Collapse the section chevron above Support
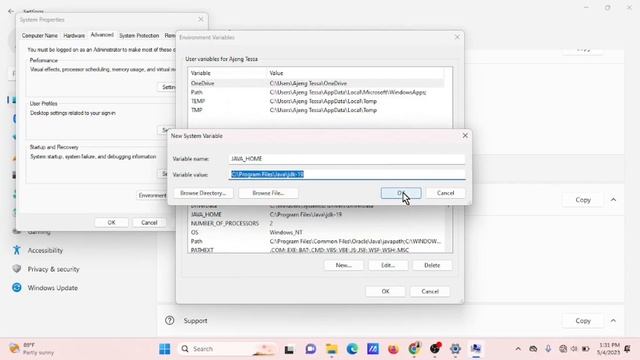 (x=613, y=200)
